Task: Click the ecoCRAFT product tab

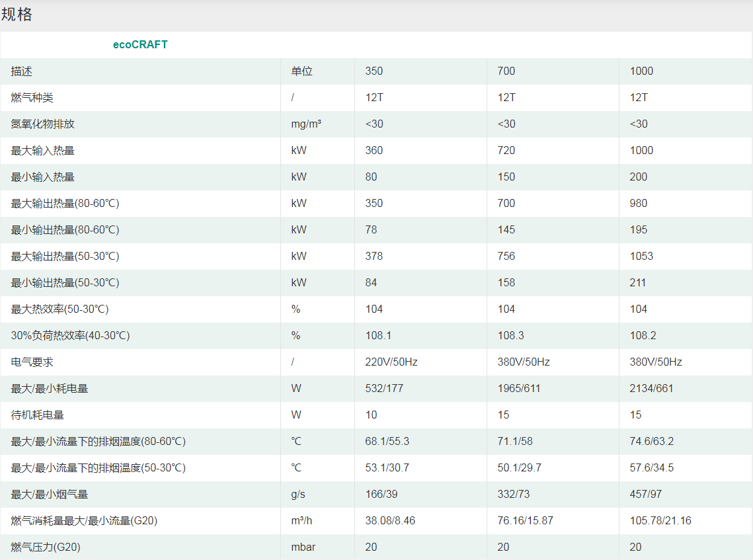Action: coord(140,45)
